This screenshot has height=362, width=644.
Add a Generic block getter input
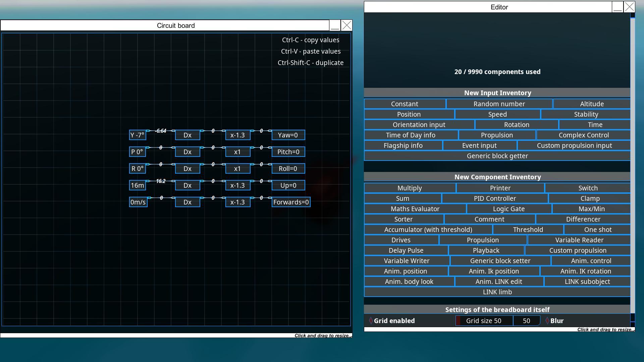click(x=497, y=156)
